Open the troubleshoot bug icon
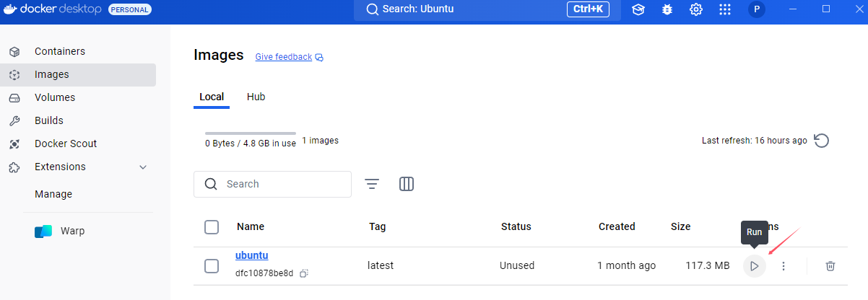Image resolution: width=868 pixels, height=300 pixels. tap(667, 10)
